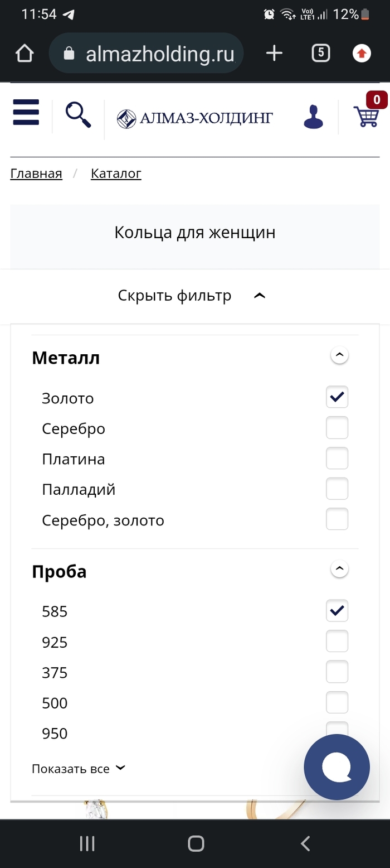Check the Серебро metal filter

(337, 428)
